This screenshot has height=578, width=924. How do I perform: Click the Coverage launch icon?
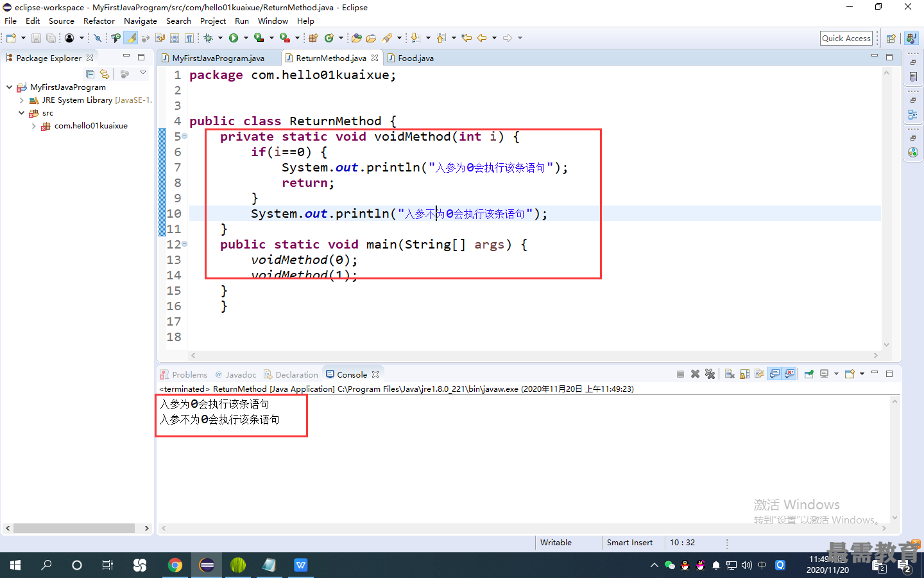[x=259, y=38]
